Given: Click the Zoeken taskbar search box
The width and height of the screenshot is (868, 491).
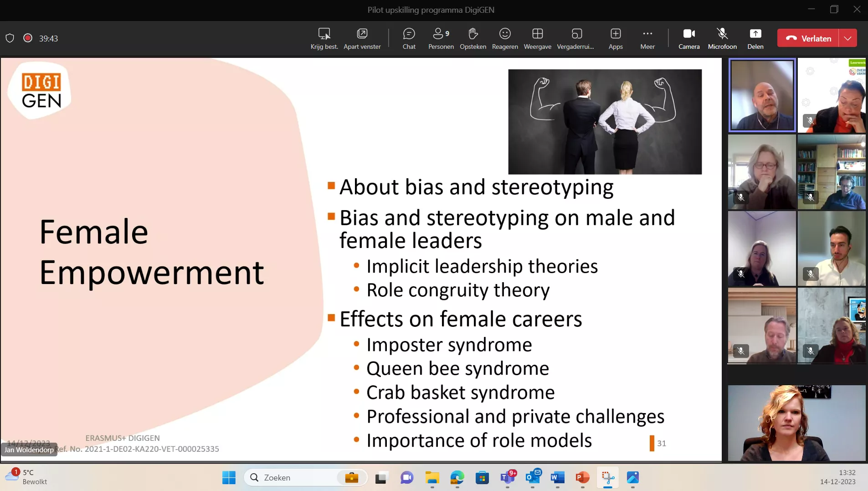Looking at the screenshot, I should (x=305, y=477).
